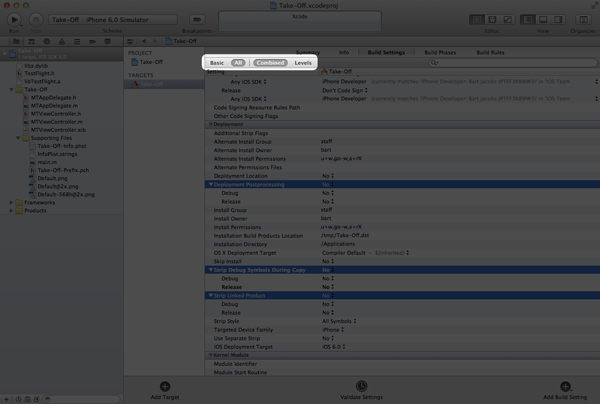This screenshot has height=404, width=600.
Task: Show the Issue navigator
Action: click(62, 41)
